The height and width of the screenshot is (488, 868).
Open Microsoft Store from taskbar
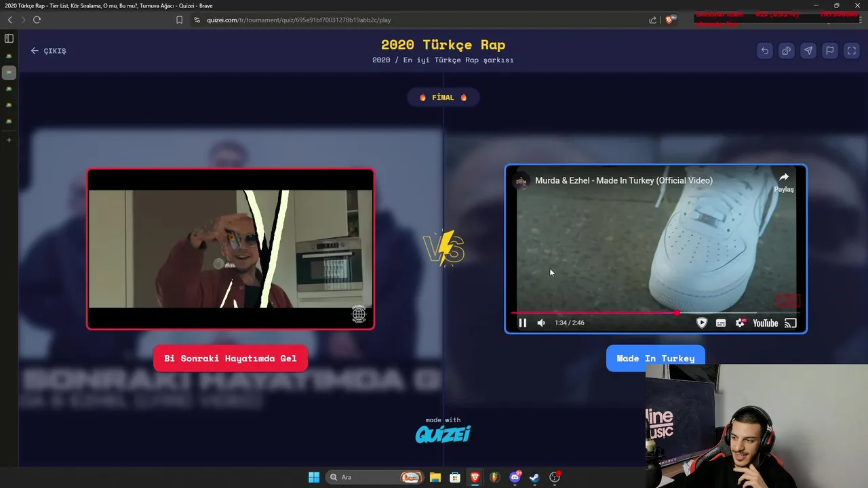[x=455, y=477]
